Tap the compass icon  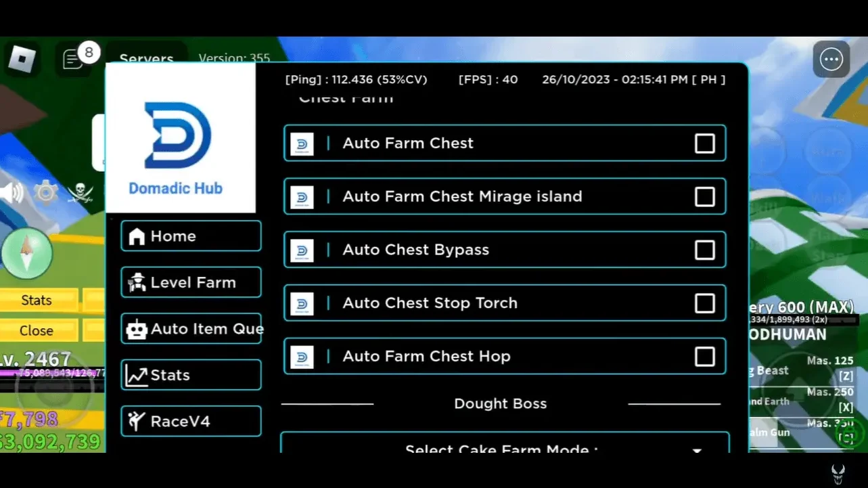pos(26,253)
